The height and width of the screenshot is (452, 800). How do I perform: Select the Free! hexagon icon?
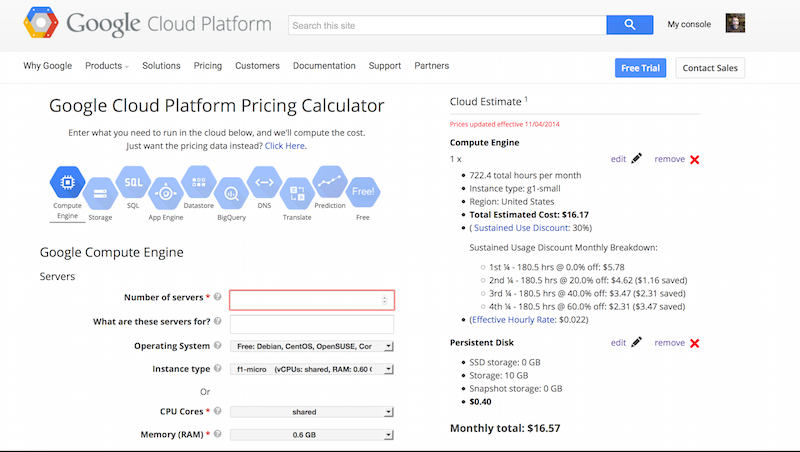(363, 192)
